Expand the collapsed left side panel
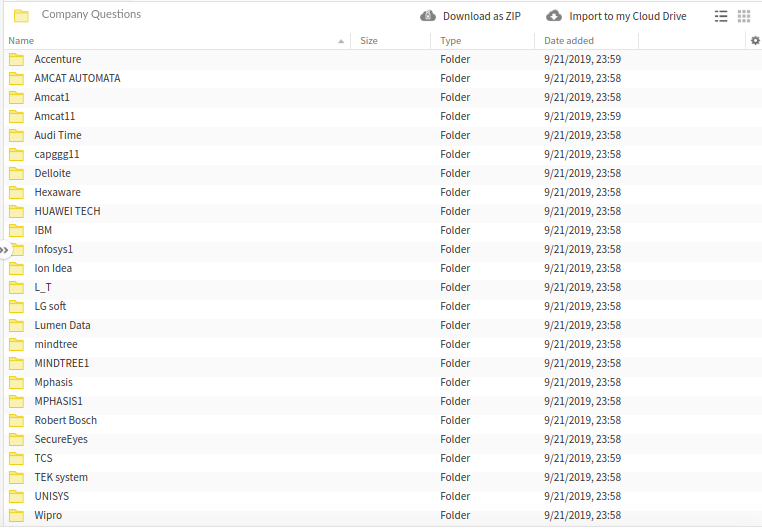Image resolution: width=762 pixels, height=530 pixels. pos(4,249)
